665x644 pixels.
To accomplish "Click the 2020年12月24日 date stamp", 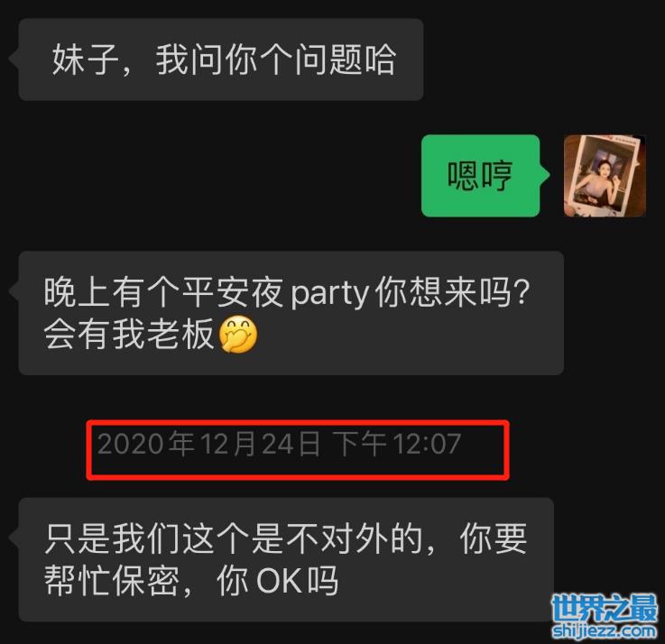I will [208, 444].
